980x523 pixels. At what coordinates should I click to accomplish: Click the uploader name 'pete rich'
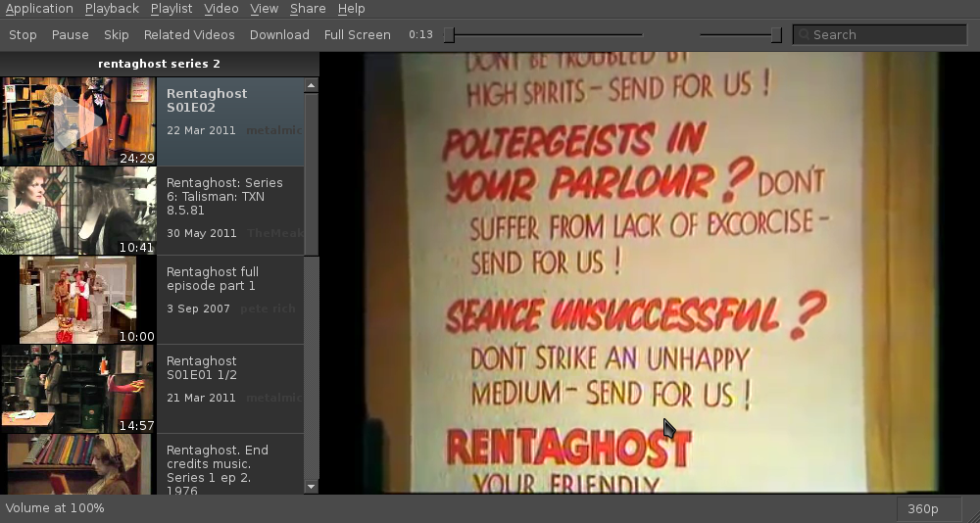tap(268, 309)
